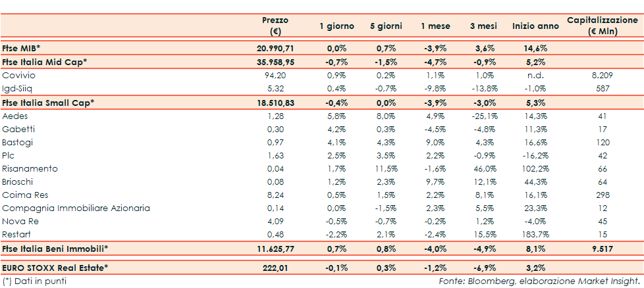Image resolution: width=644 pixels, height=288 pixels.
Task: Select the Igd-Siiq row label
Action: pos(19,88)
